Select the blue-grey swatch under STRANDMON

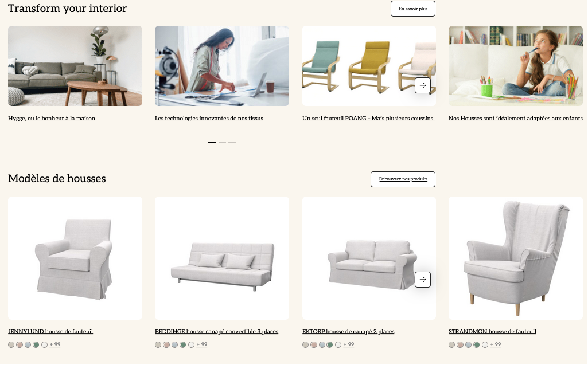(468, 345)
